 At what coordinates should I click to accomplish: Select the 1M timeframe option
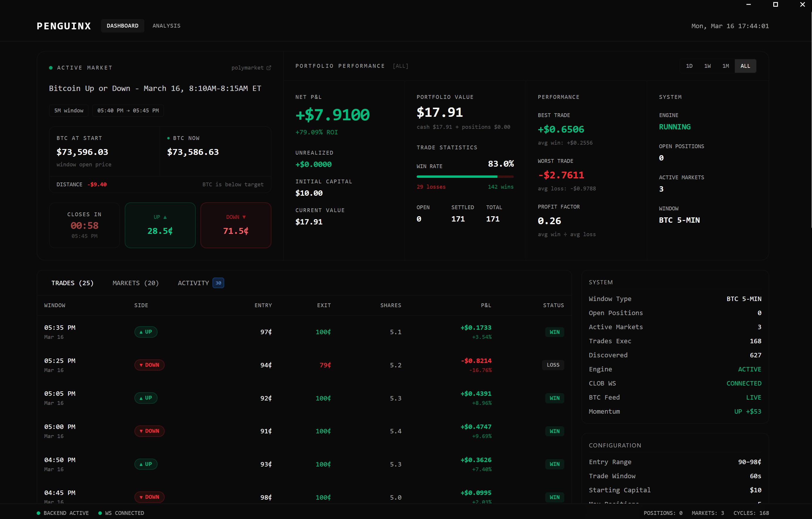[726, 66]
